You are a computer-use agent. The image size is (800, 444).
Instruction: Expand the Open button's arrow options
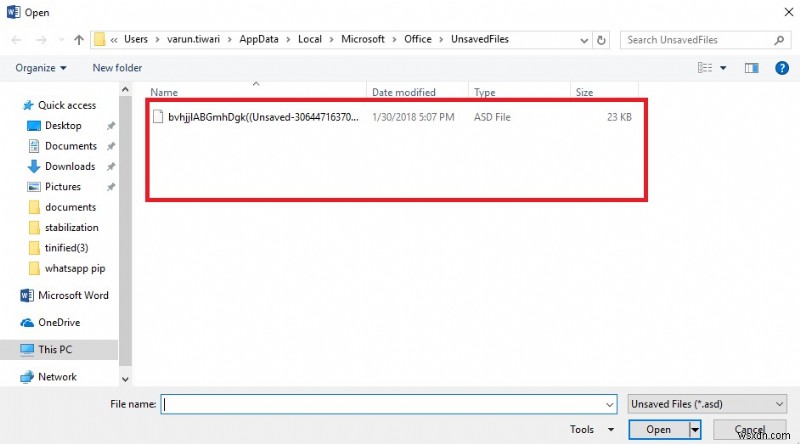point(695,430)
